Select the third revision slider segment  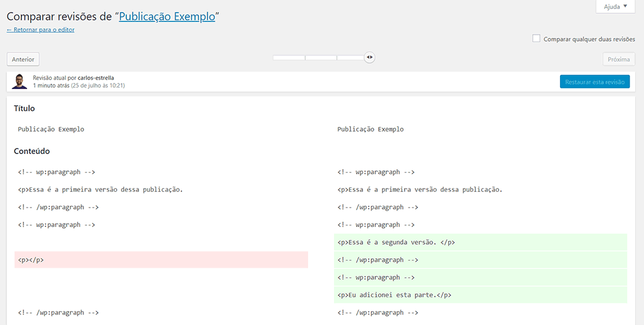pyautogui.click(x=351, y=58)
